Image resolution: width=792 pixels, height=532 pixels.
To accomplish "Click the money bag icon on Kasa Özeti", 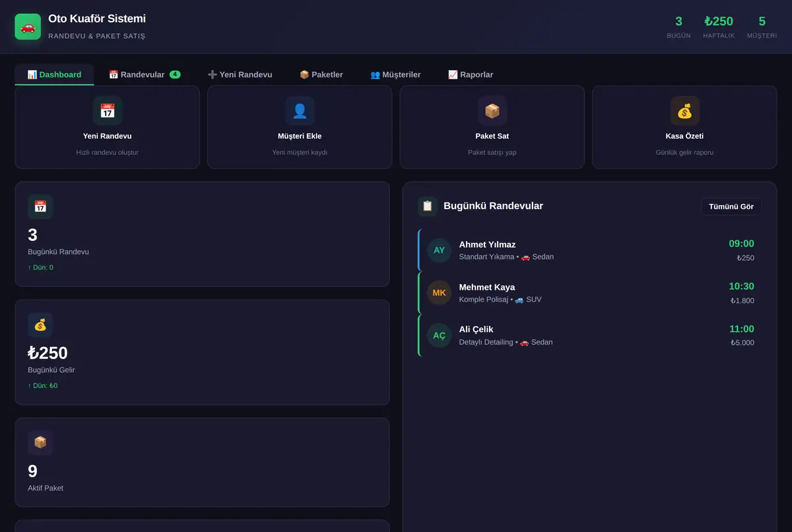I will (685, 111).
